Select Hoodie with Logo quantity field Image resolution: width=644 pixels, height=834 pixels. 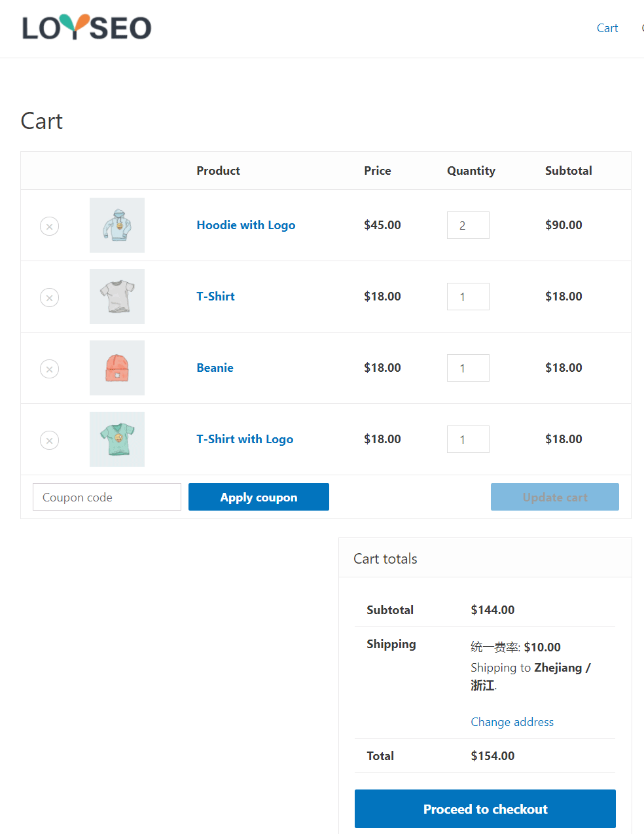468,225
